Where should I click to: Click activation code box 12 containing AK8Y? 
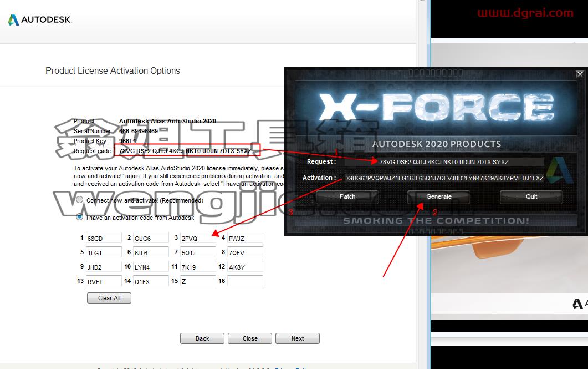pyautogui.click(x=245, y=267)
